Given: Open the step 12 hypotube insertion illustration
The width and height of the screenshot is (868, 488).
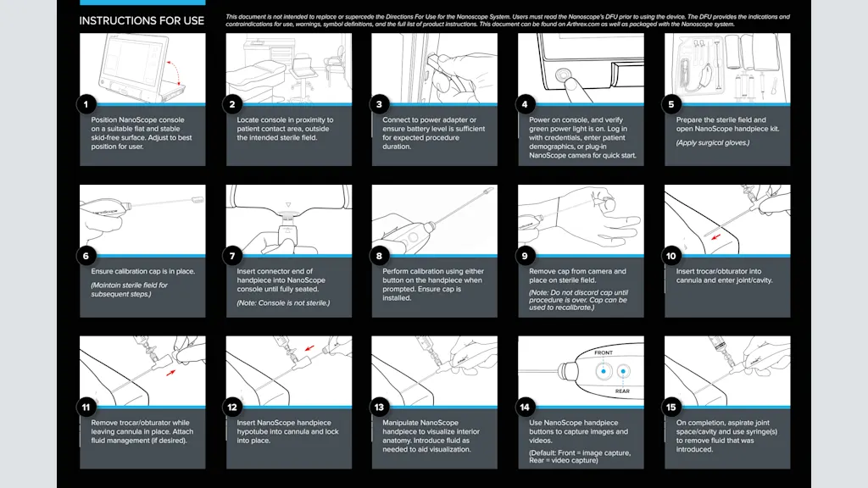Looking at the screenshot, I should point(288,371).
